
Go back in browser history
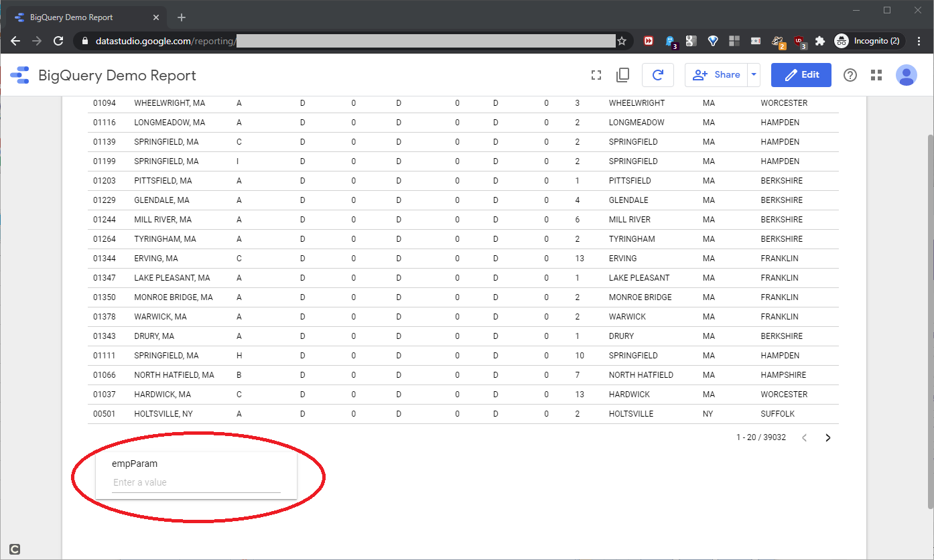pos(16,41)
